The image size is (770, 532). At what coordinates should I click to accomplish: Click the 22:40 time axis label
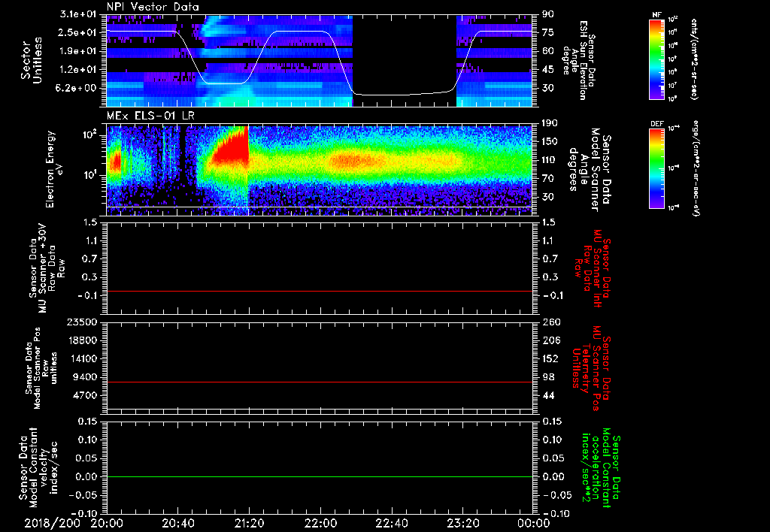tap(391, 523)
